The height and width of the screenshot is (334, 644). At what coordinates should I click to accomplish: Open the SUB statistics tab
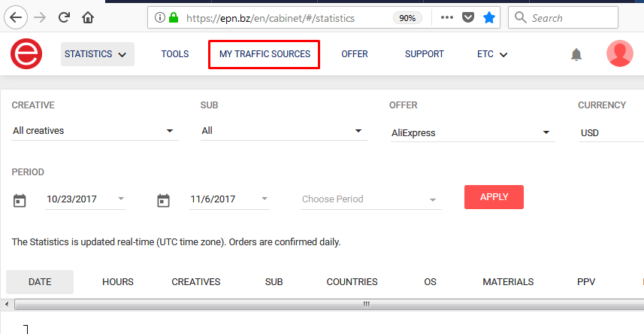coord(274,282)
